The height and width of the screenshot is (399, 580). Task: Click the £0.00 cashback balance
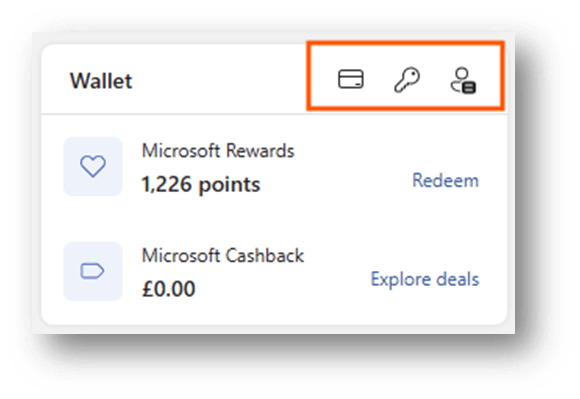click(x=169, y=289)
